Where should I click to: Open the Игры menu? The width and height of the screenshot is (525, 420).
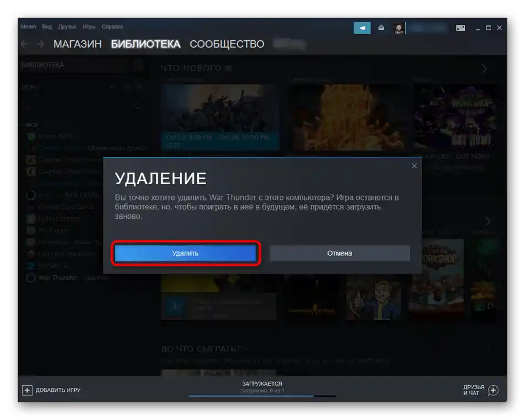click(x=89, y=27)
